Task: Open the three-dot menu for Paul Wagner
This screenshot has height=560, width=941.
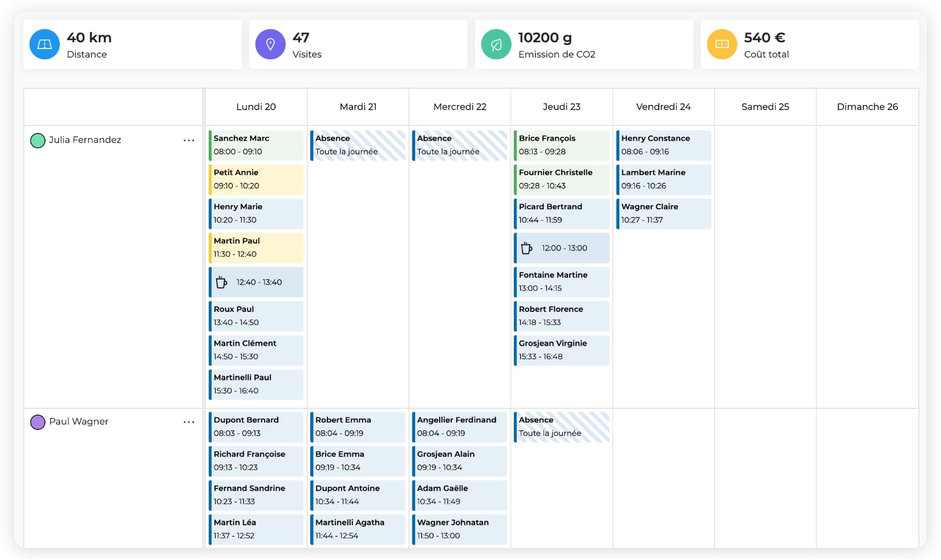Action: coord(189,422)
